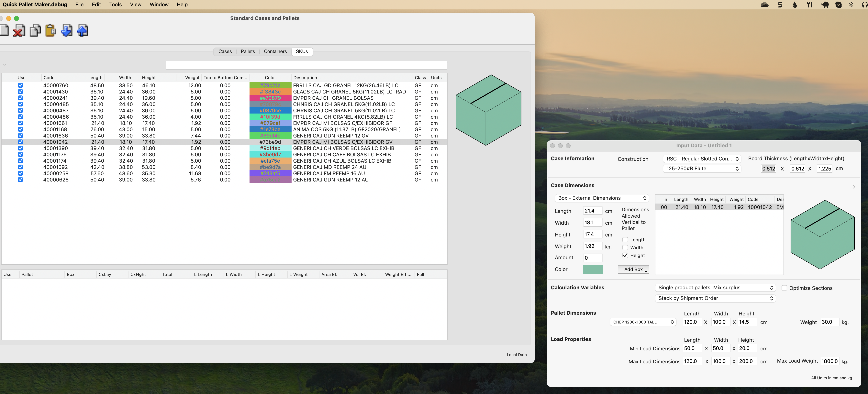Open the OneDrive cloud menu bar icon

tap(764, 5)
